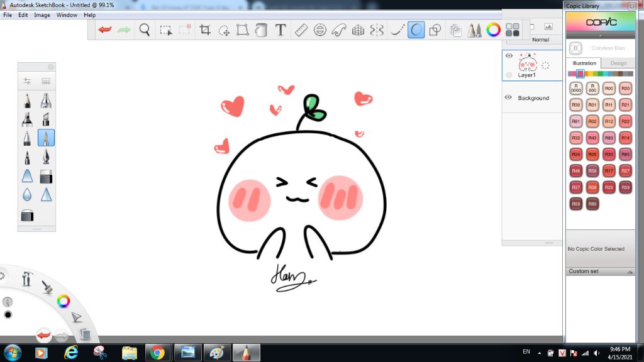Viewport: 644px width, 362px height.
Task: Click the volume icon in system tray
Action: (x=596, y=353)
